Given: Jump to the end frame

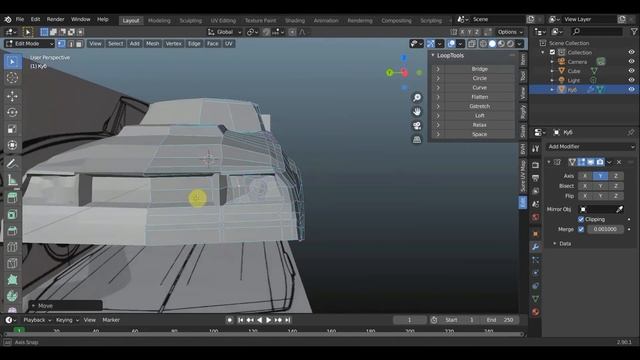Looking at the screenshot, I should (288, 320).
